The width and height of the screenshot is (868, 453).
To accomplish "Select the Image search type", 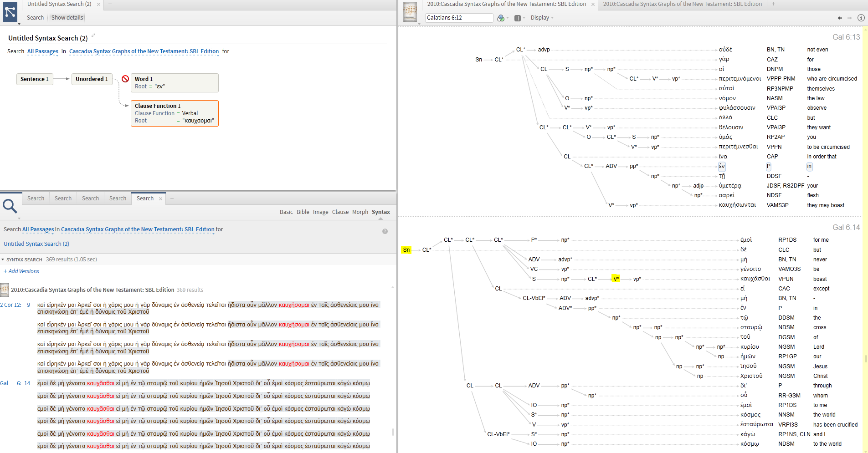I will [x=320, y=212].
